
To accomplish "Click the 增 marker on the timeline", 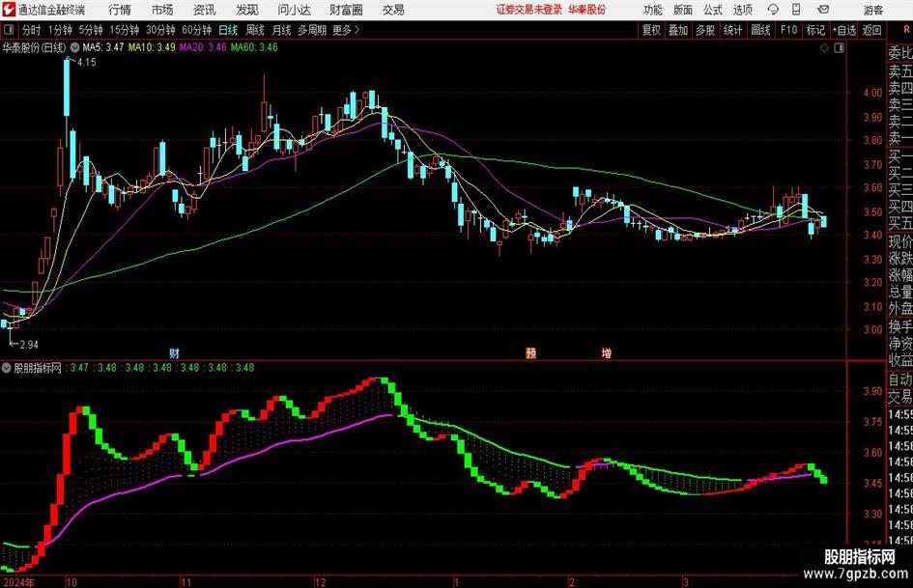I will click(606, 352).
